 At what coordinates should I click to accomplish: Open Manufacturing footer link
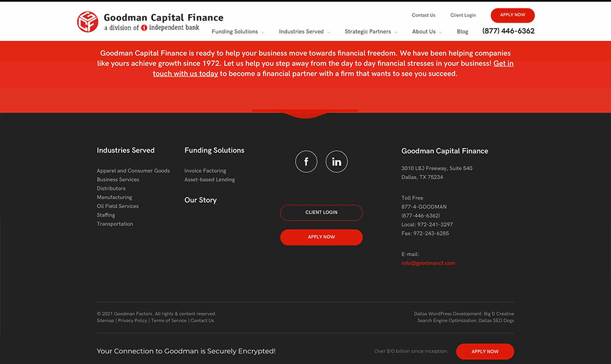(x=114, y=197)
